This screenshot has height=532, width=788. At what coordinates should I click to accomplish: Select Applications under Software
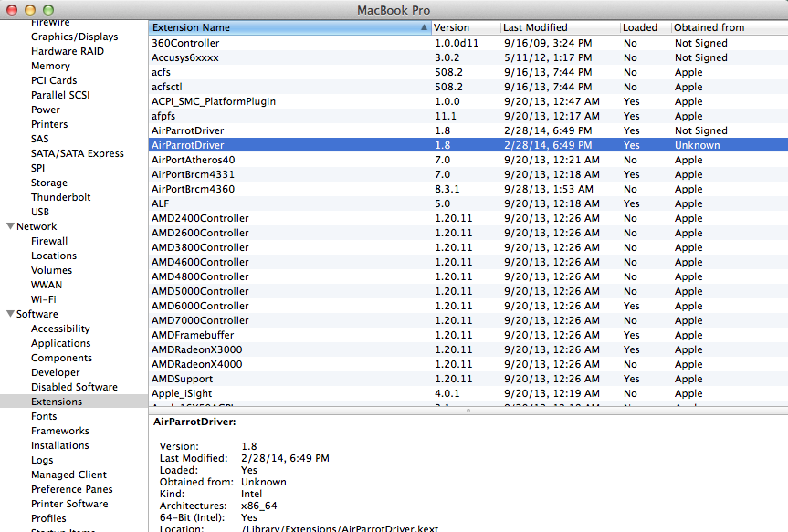61,342
